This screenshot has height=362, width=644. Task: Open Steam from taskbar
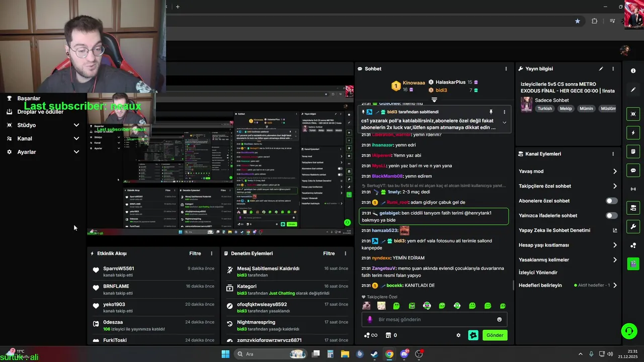click(374, 354)
